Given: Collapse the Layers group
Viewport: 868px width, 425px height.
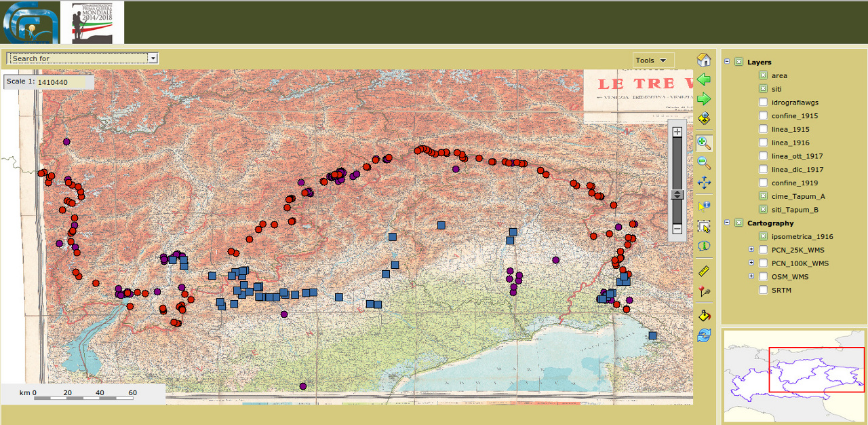Looking at the screenshot, I should [727, 62].
